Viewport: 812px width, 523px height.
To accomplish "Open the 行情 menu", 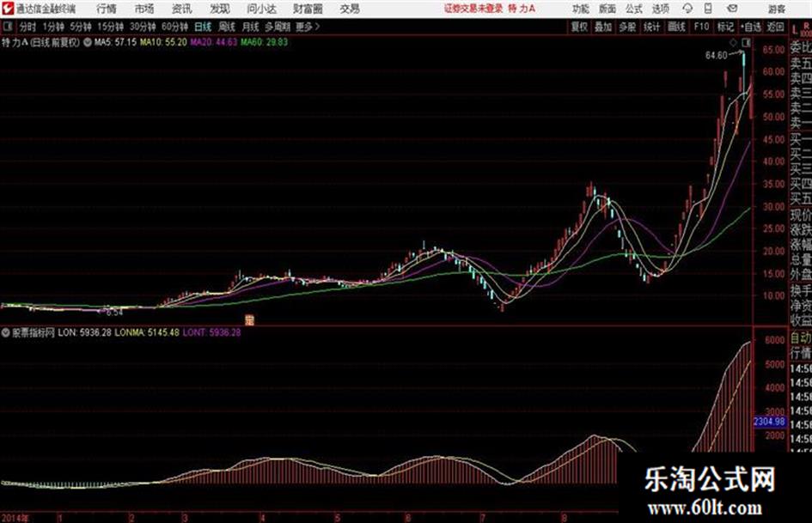I will (x=107, y=9).
